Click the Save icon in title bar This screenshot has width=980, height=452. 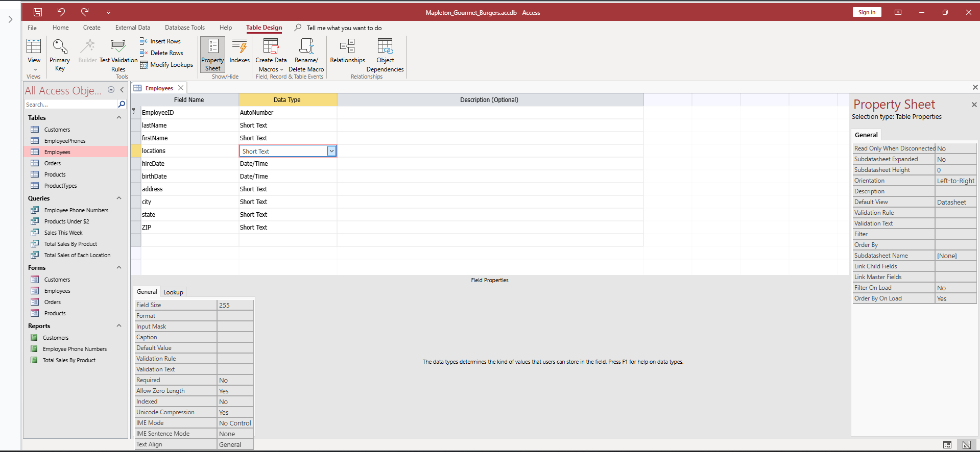(38, 12)
